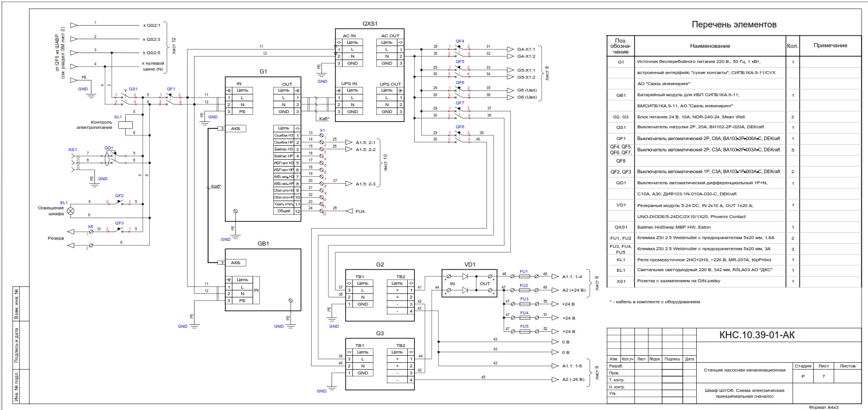The width and height of the screenshot is (868, 410).
Task: Click the 'к QS2:1' destination label
Action: click(x=151, y=26)
